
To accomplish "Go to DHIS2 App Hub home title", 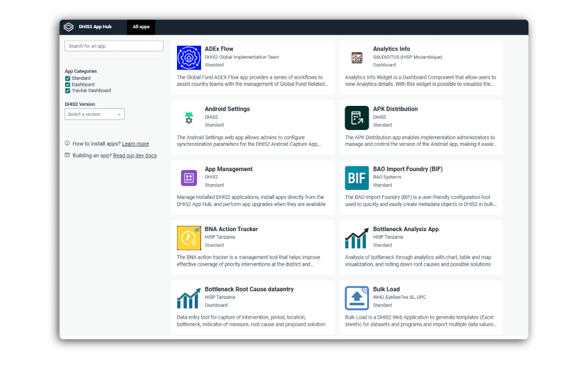I will coord(95,27).
